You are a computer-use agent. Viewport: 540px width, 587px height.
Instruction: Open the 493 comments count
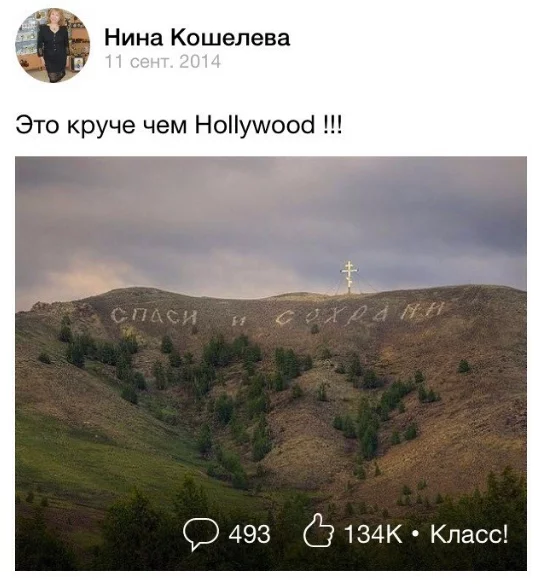(x=249, y=534)
